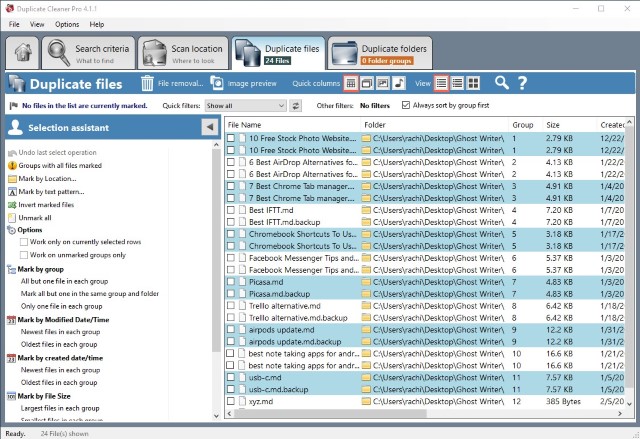This screenshot has width=640, height=439.
Task: Click Newest files under Mark by Modified Date/Time
Action: 60,332
